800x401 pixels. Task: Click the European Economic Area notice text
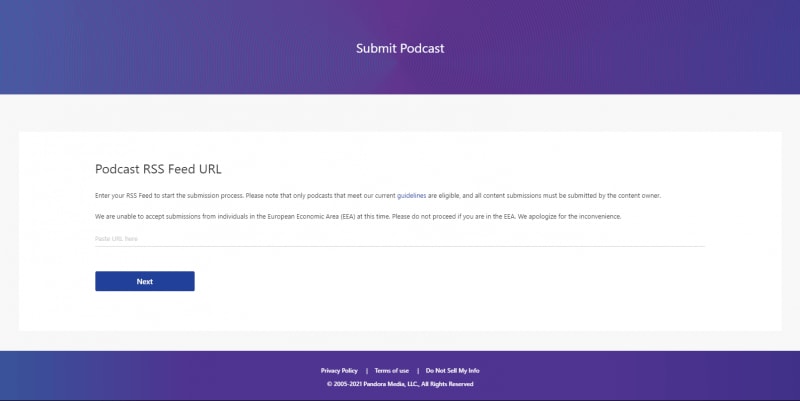358,216
